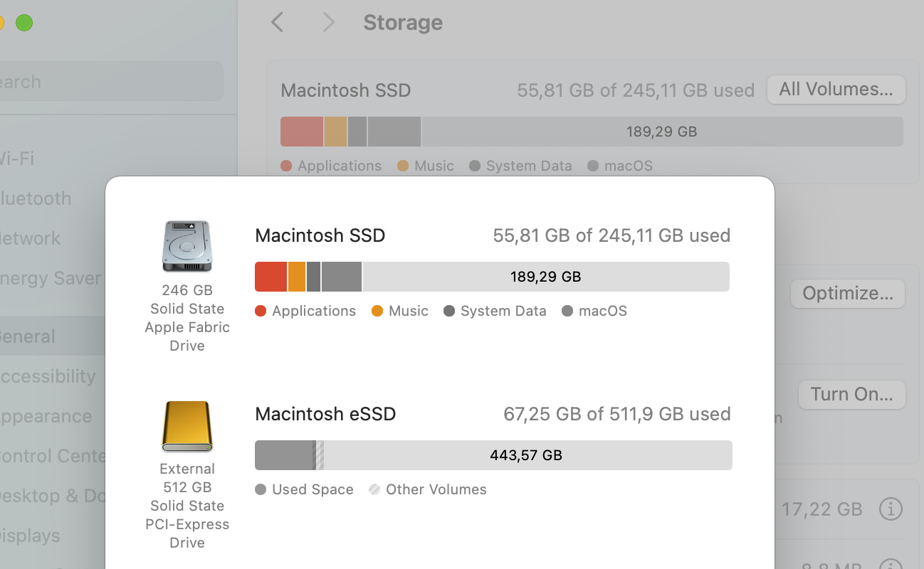Open Accessibility settings
This screenshot has height=569, width=924.
(46, 376)
